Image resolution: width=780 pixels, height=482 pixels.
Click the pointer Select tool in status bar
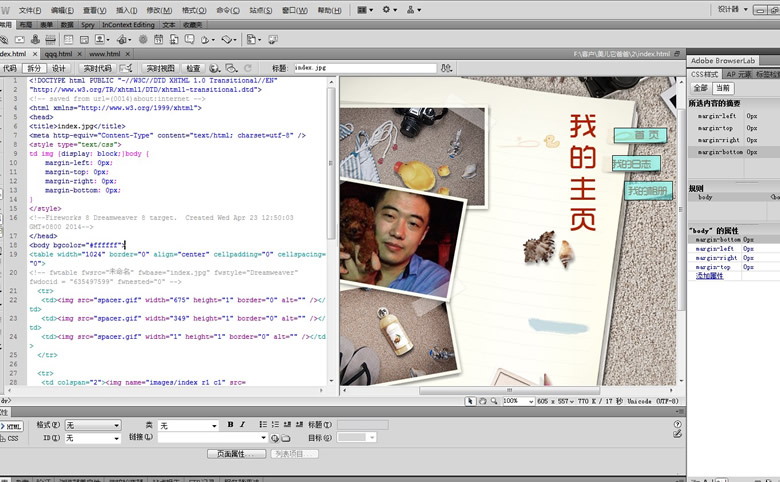(x=471, y=401)
